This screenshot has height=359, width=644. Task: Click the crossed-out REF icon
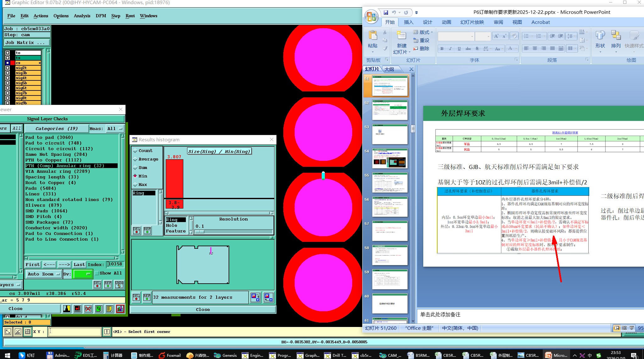click(x=88, y=309)
